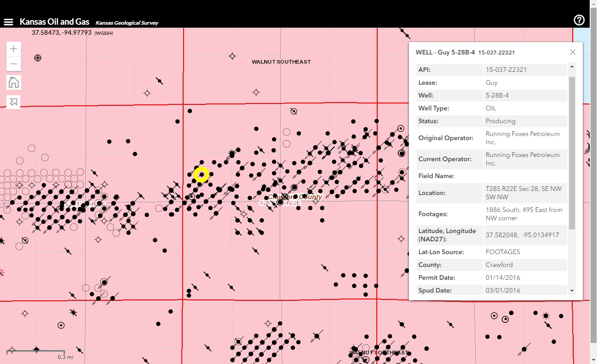This screenshot has height=364, width=597.
Task: Open the hamburger menu
Action: 9,22
